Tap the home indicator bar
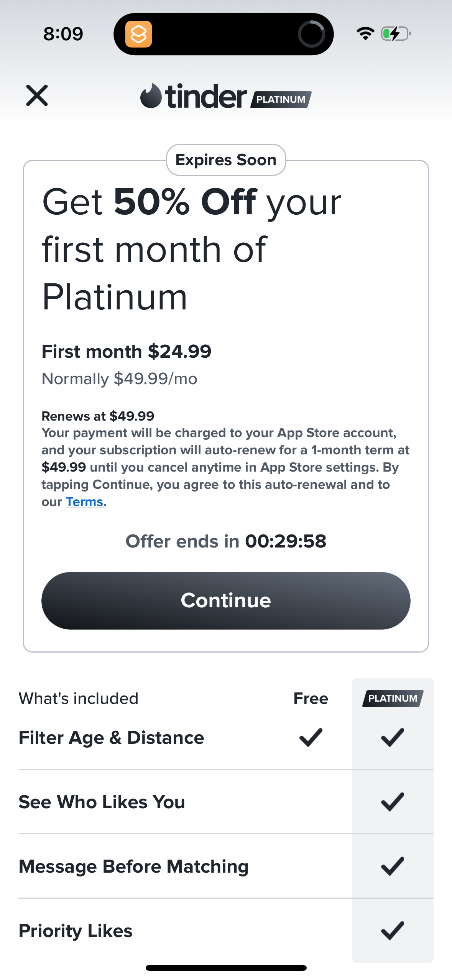The image size is (452, 980). [x=226, y=968]
